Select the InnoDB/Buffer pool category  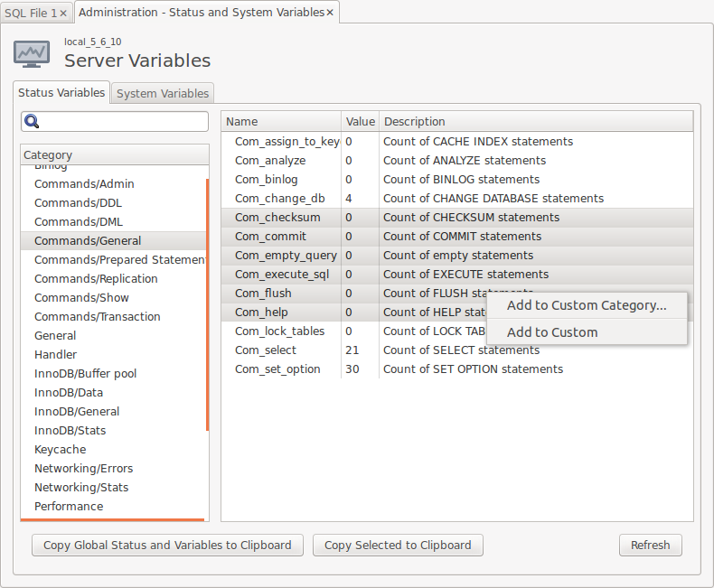pyautogui.click(x=85, y=374)
